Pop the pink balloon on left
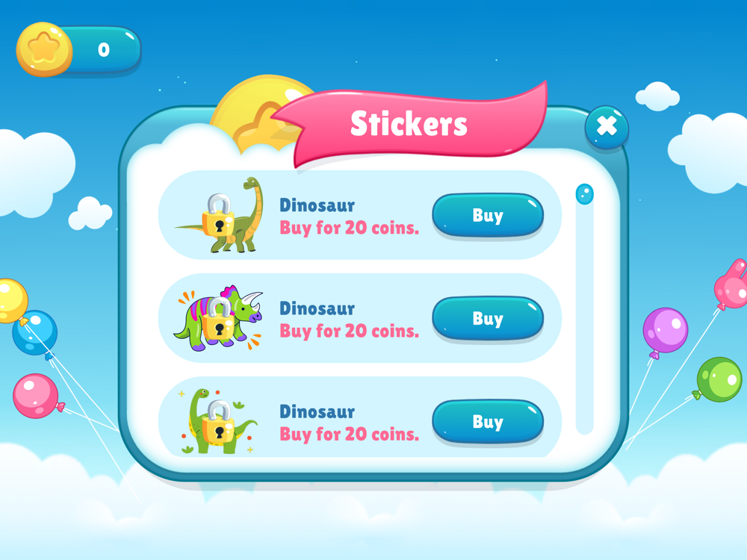The width and height of the screenshot is (747, 560). [x=36, y=396]
